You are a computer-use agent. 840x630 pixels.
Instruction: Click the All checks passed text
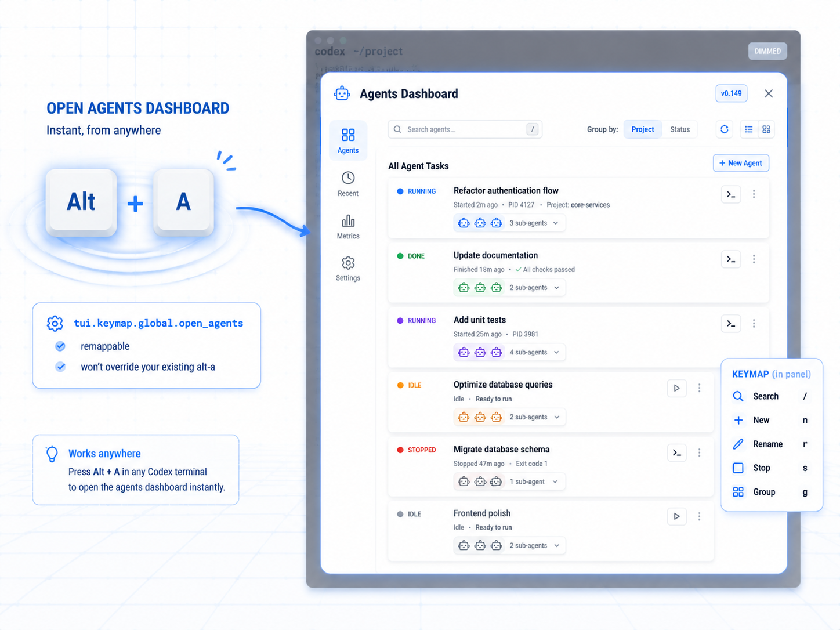pos(549,270)
